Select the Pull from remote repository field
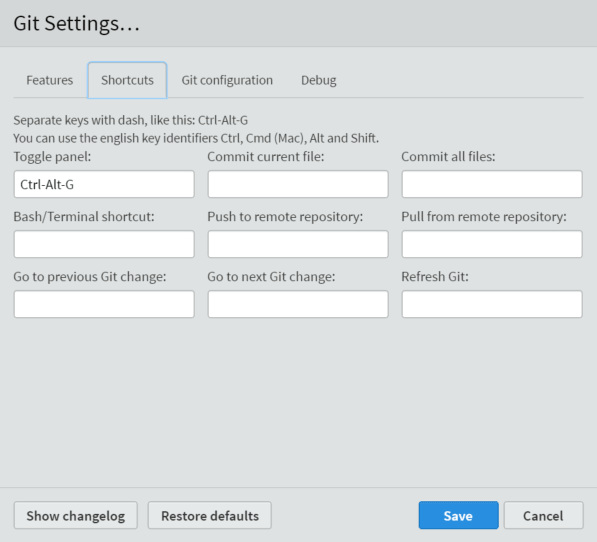 pyautogui.click(x=492, y=244)
